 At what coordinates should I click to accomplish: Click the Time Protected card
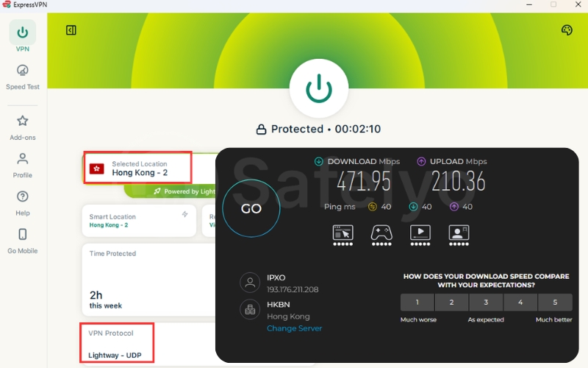[149, 280]
